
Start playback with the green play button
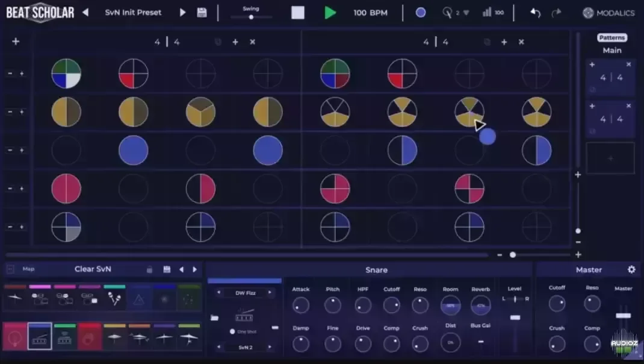pos(330,13)
